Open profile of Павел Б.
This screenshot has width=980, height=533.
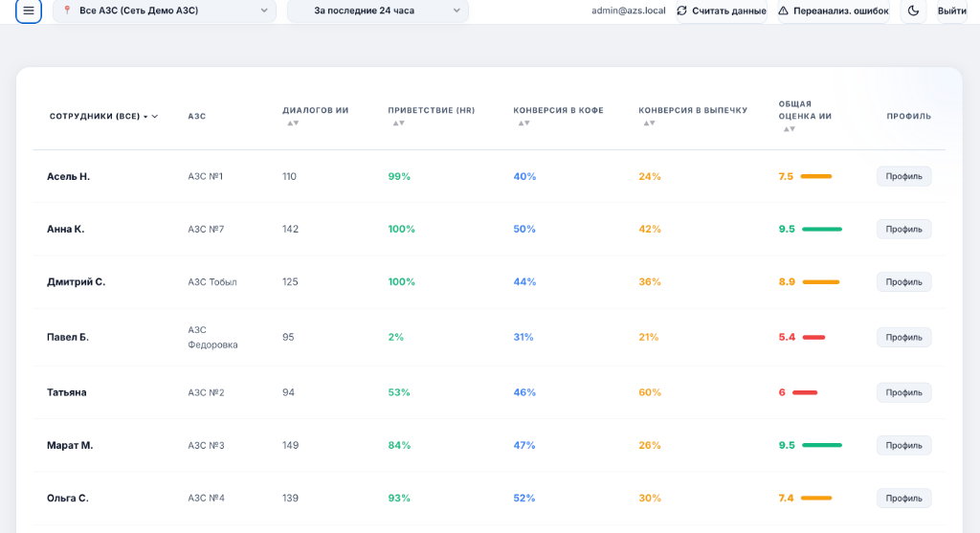[903, 338]
